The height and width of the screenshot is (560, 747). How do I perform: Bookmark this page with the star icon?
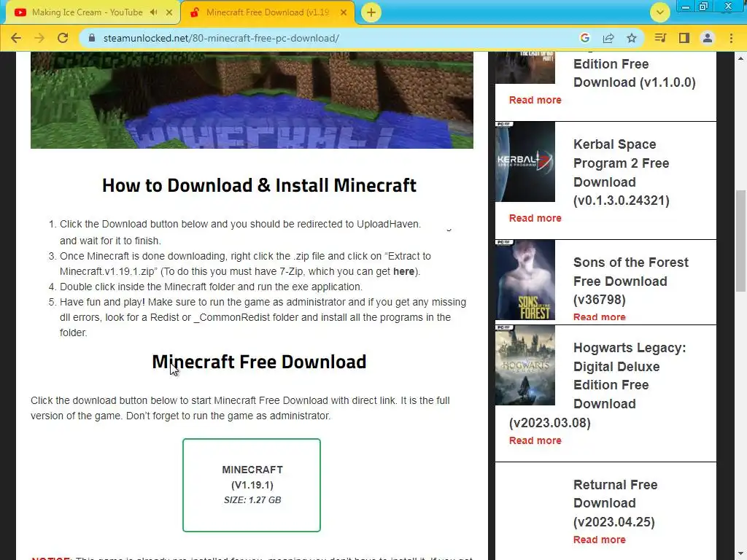coord(632,38)
